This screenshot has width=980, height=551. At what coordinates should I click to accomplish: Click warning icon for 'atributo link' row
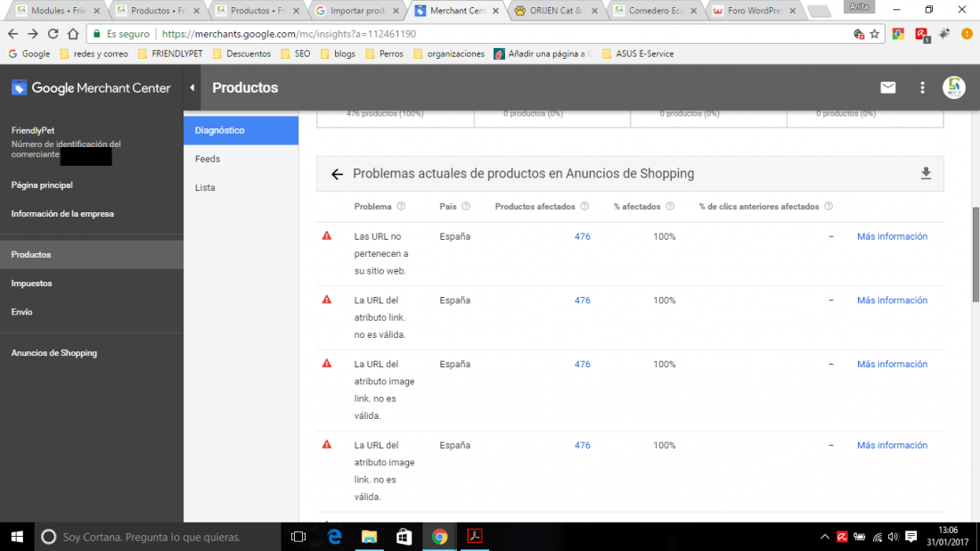coord(327,300)
